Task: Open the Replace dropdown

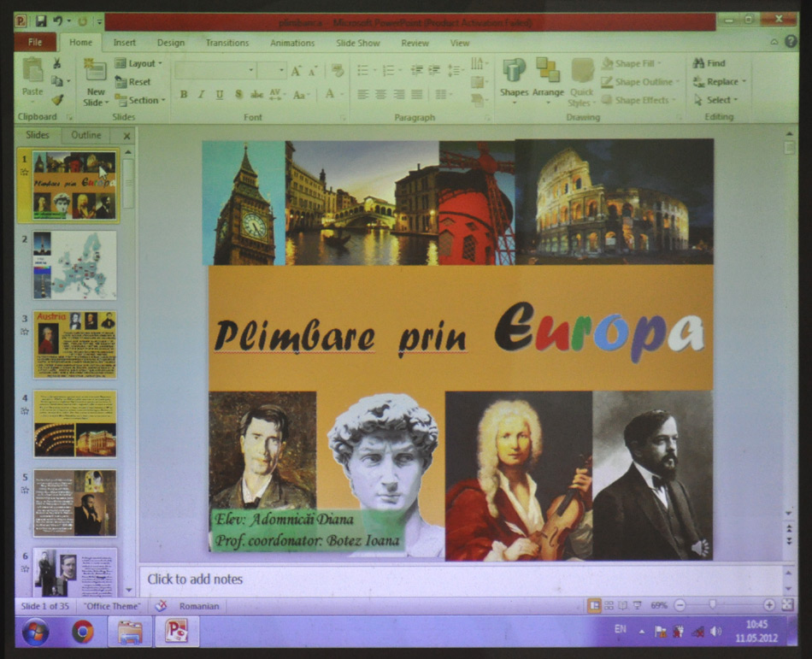Action: point(720,82)
